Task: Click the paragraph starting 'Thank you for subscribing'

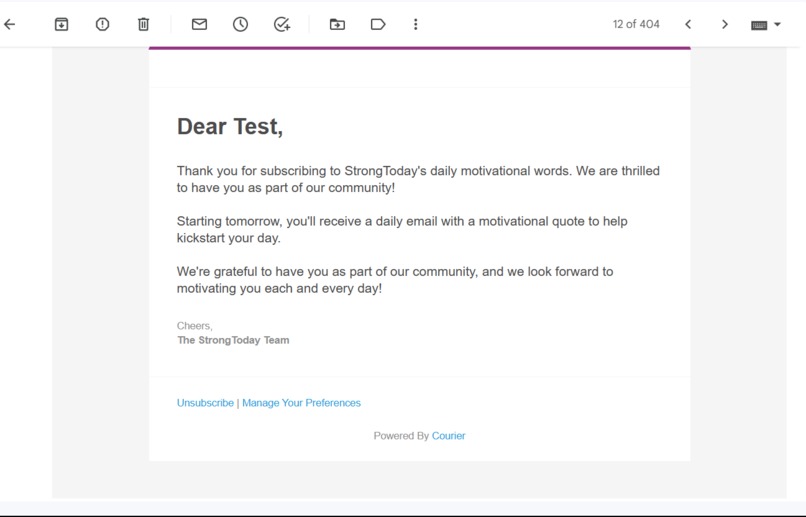Action: 418,179
